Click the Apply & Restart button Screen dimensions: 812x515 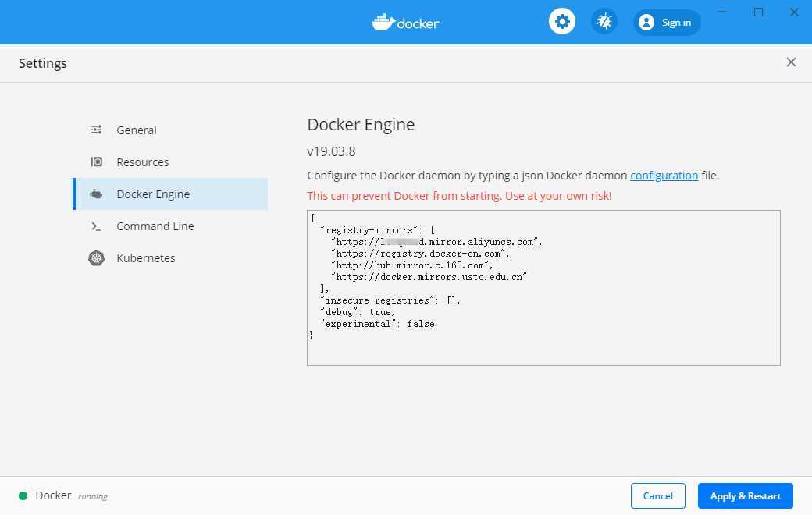pyautogui.click(x=745, y=495)
